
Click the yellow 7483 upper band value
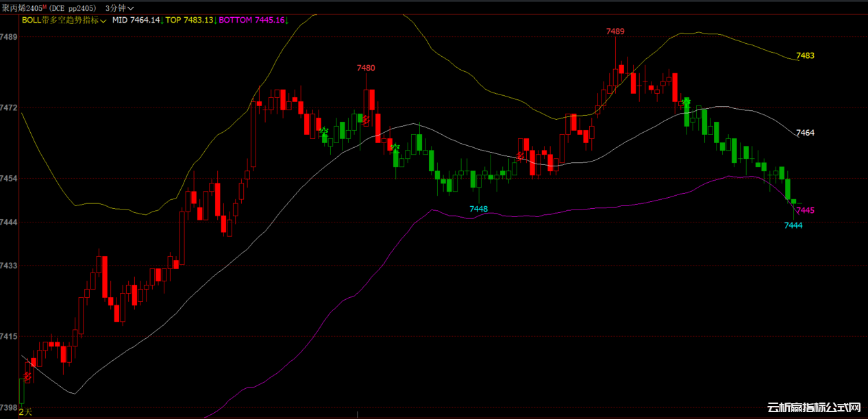[806, 55]
